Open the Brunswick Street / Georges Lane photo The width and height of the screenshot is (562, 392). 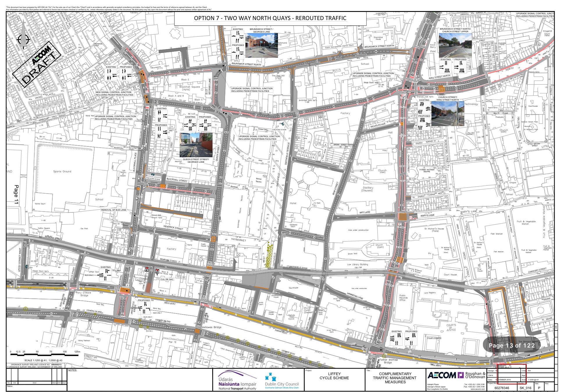point(261,45)
